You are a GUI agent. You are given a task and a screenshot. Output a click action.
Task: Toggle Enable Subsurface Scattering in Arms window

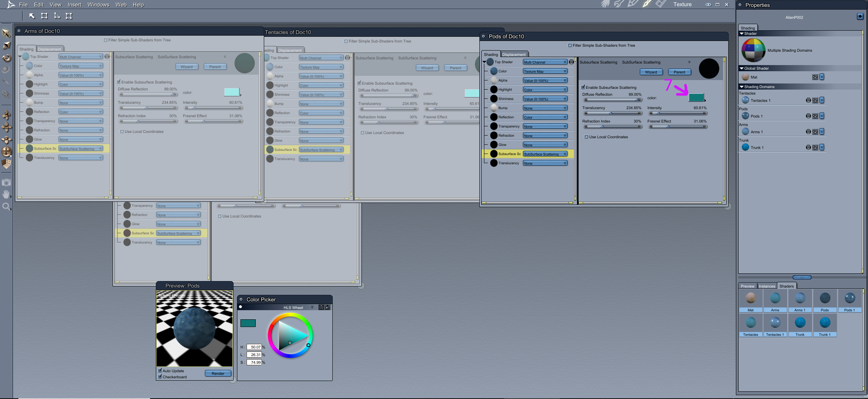click(x=119, y=82)
